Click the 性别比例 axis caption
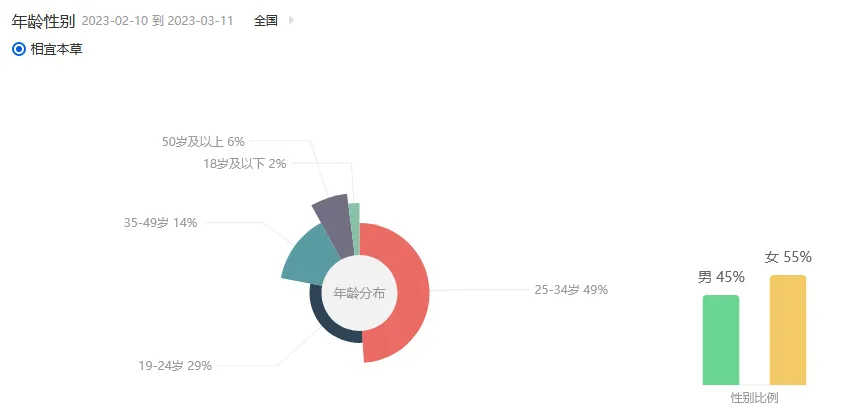Screen dimensions: 848x420 coord(754,398)
